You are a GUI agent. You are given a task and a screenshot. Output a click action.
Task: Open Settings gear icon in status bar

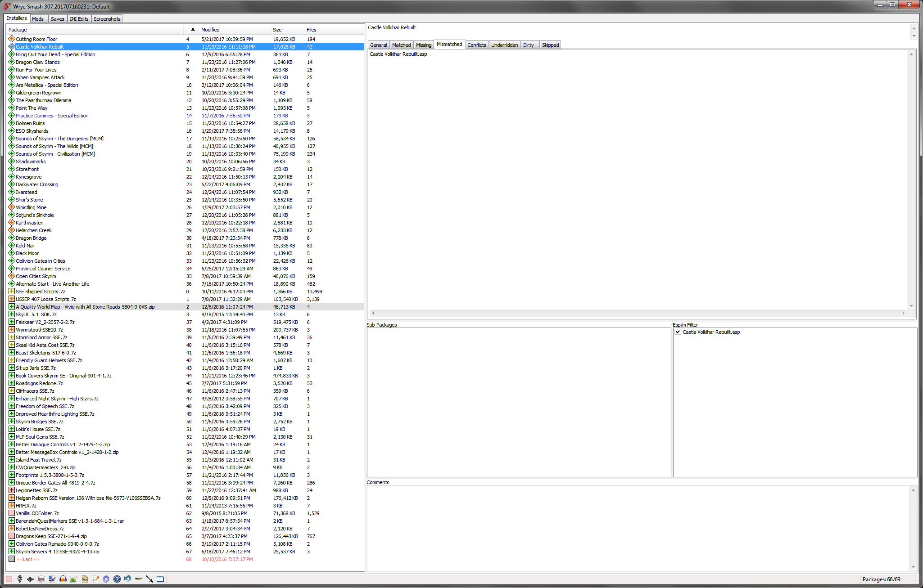click(106, 579)
